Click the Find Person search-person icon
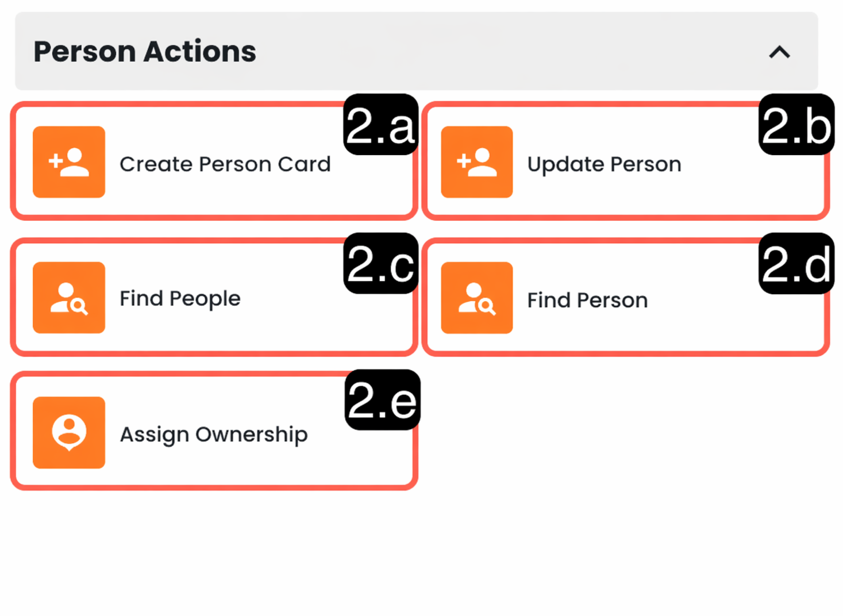843x616 pixels. tap(477, 298)
